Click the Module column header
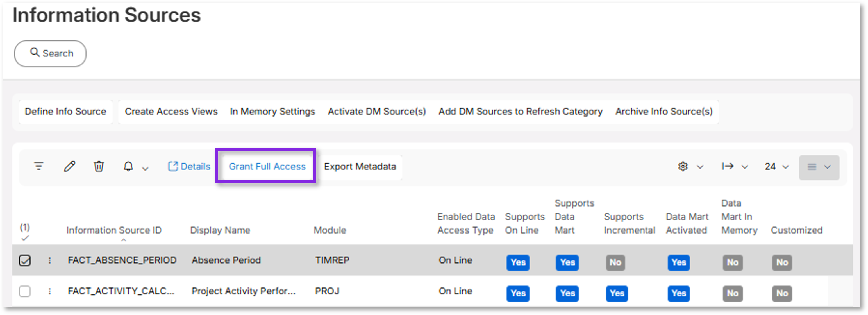This screenshot has width=868, height=315. [330, 230]
